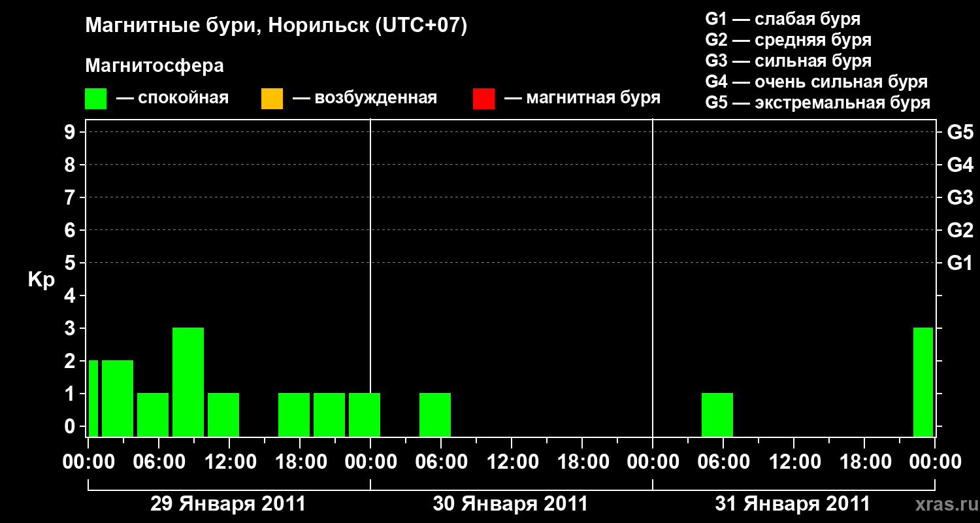The image size is (980, 523).
Task: Click the 00:00 label between 30 and 31 Января
Action: point(653,462)
